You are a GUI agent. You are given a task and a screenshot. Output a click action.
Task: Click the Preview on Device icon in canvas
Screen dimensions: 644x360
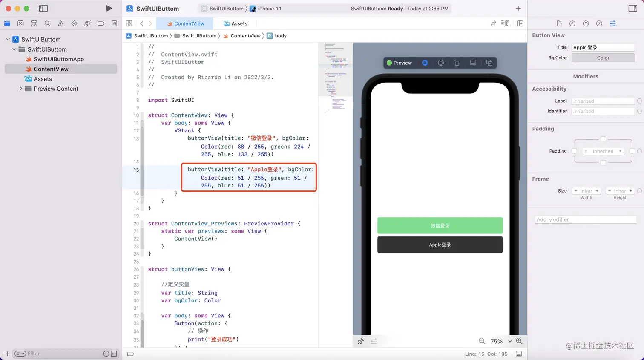(473, 63)
